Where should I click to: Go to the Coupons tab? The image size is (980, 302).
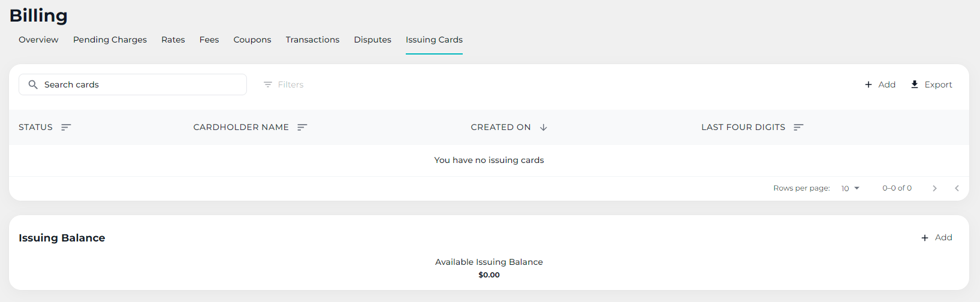coord(252,40)
